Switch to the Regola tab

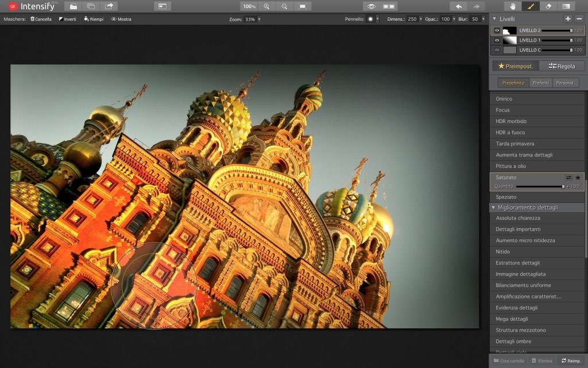click(562, 66)
